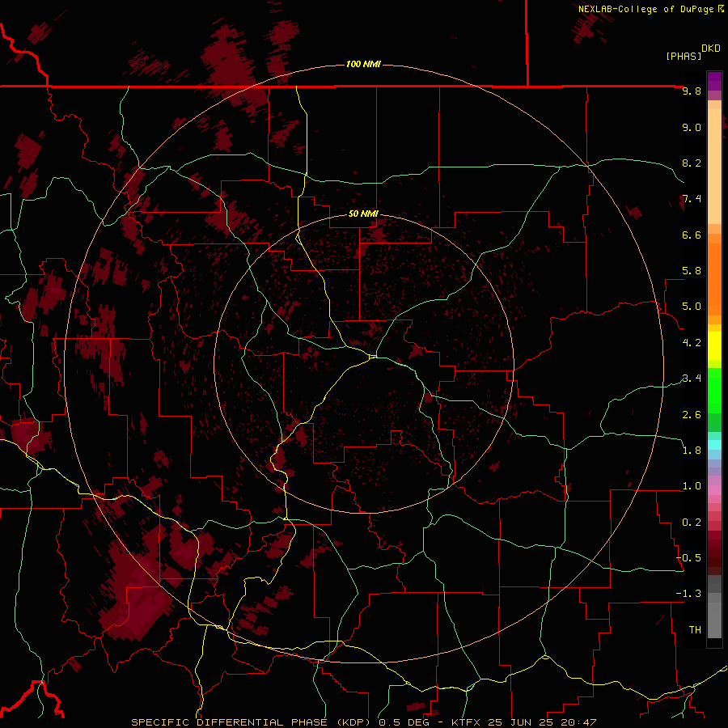The image size is (728, 728).
Task: Click the -1.3 legend value
Action: point(688,594)
